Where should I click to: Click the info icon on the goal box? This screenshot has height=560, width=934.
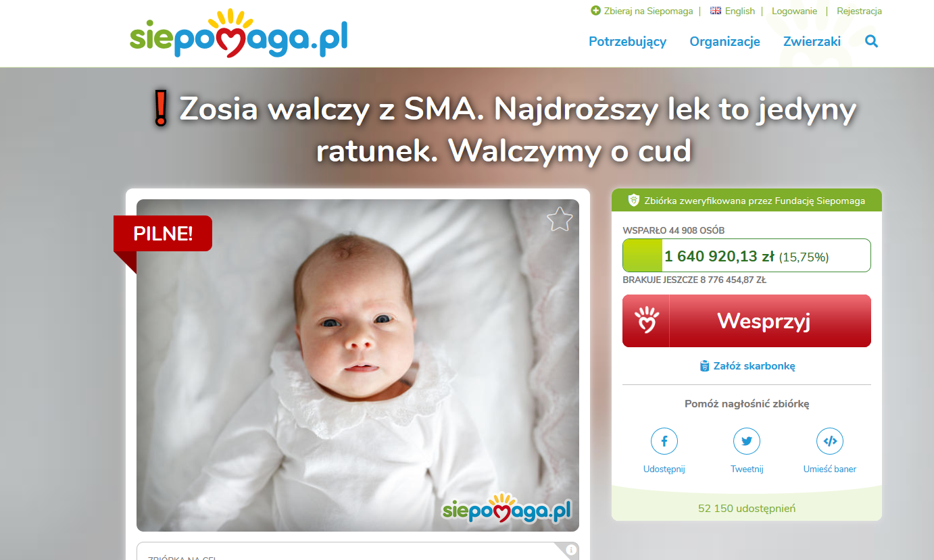pyautogui.click(x=570, y=550)
